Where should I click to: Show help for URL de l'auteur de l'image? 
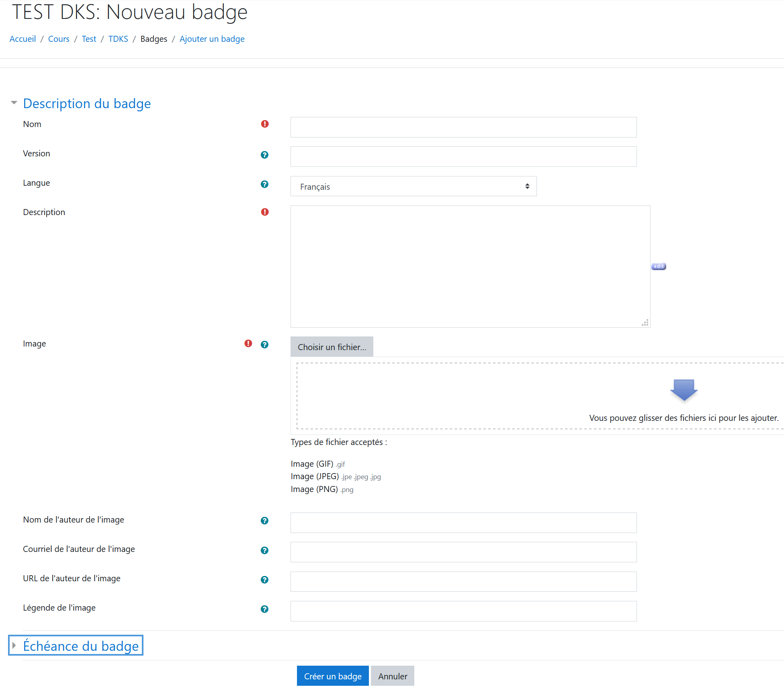click(x=264, y=580)
